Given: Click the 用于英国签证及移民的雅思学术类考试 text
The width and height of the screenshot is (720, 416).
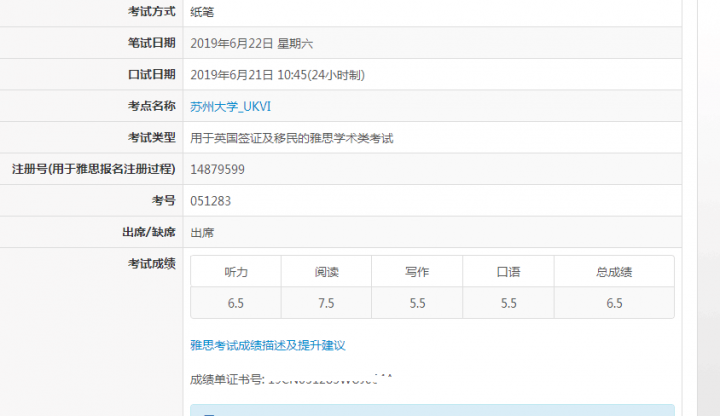Looking at the screenshot, I should tap(291, 138).
